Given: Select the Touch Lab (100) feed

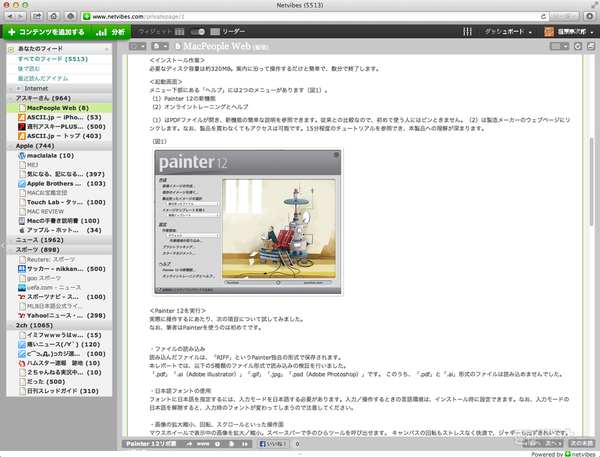Looking at the screenshot, I should coord(59,202).
